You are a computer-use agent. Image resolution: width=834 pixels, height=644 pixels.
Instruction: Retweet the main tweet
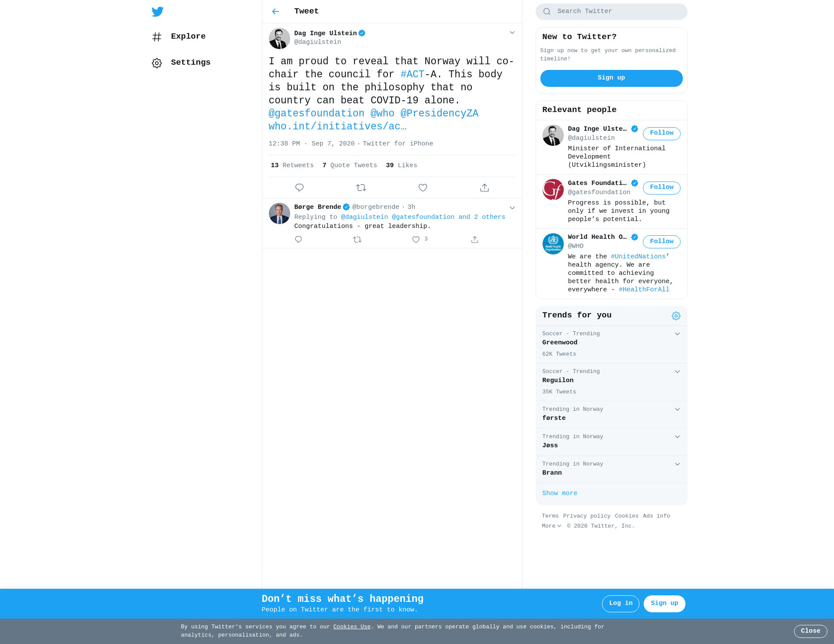pos(361,188)
